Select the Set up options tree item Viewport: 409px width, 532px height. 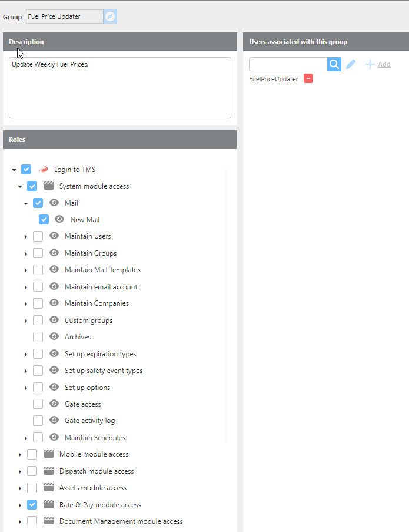87,388
